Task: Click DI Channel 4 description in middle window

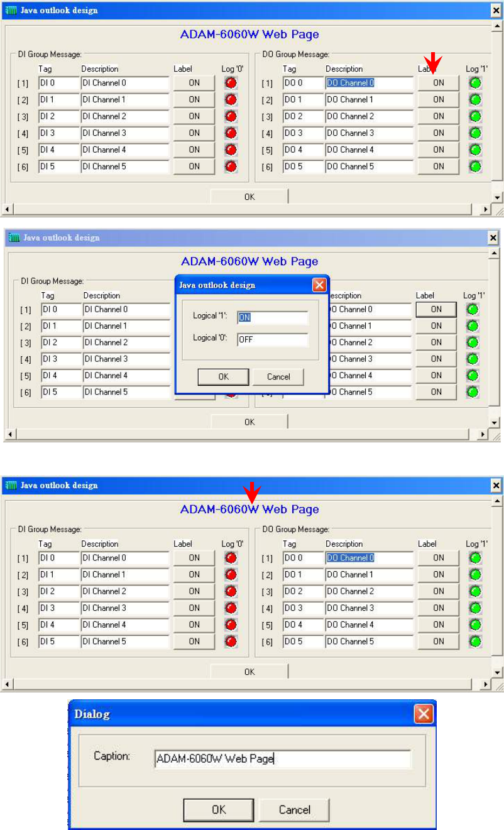Action: pyautogui.click(x=128, y=375)
